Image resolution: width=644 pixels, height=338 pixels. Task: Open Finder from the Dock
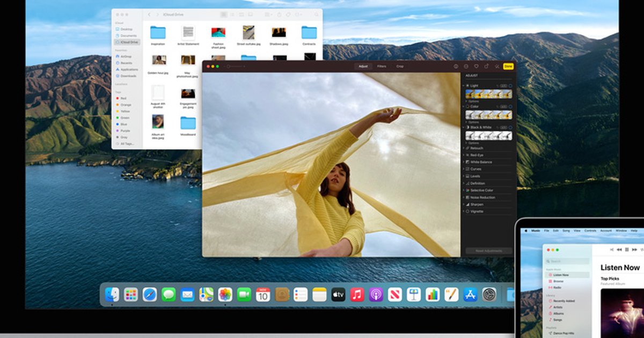112,294
